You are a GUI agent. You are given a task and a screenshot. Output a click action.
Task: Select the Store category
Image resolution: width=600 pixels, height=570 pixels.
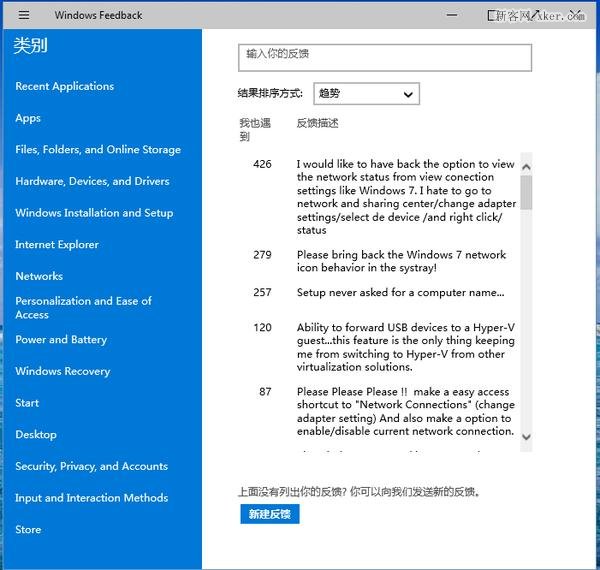point(28,529)
